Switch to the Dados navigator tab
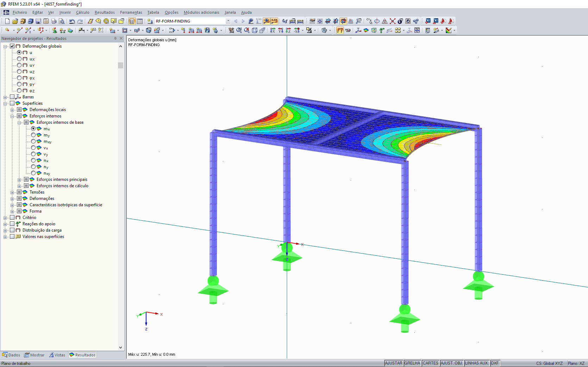 [x=11, y=355]
